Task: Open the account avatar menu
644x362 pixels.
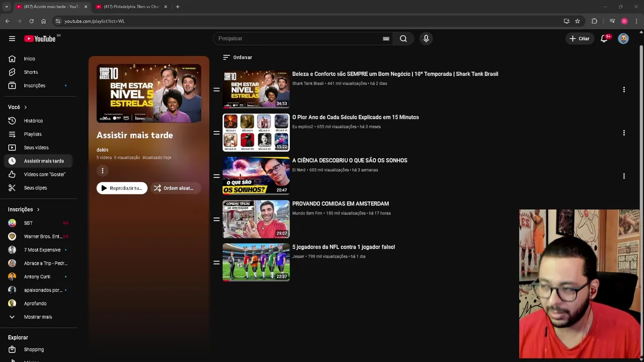Action: [x=623, y=39]
